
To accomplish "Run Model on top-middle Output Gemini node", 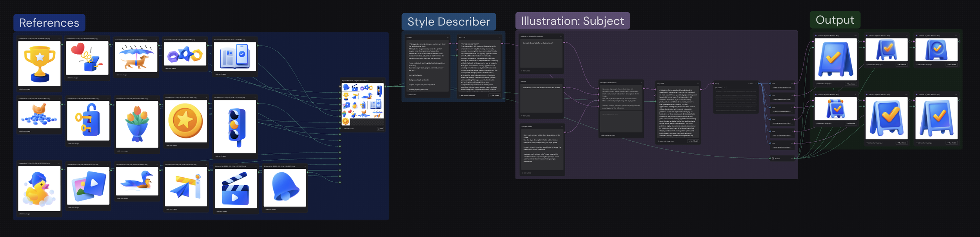I will click(x=902, y=64).
